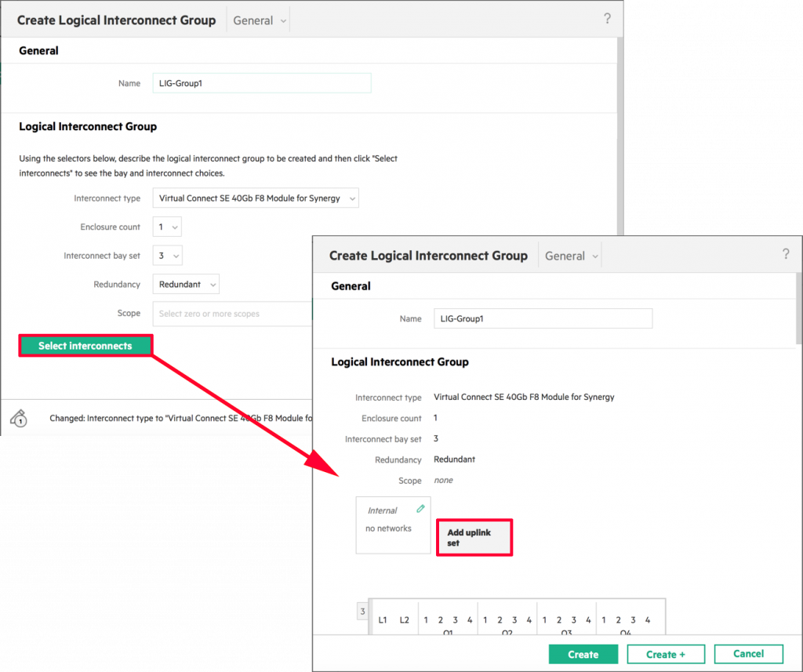803x672 pixels.
Task: Open the Interconnect bay set dropdown
Action: click(x=166, y=255)
